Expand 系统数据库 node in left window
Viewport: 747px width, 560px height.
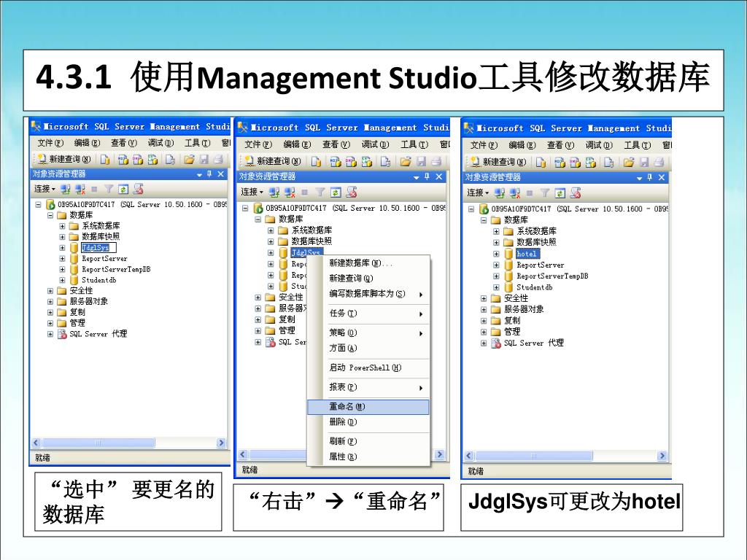62,226
